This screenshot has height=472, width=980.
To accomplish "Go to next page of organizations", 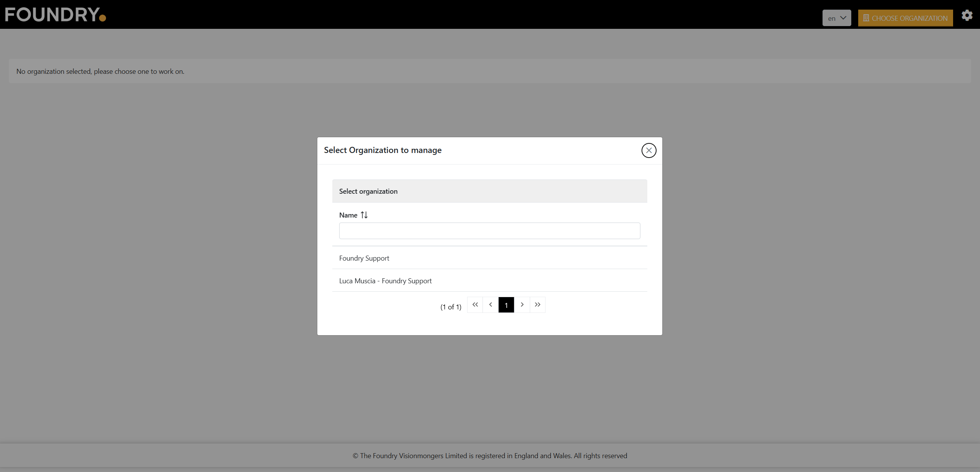I will (x=522, y=305).
